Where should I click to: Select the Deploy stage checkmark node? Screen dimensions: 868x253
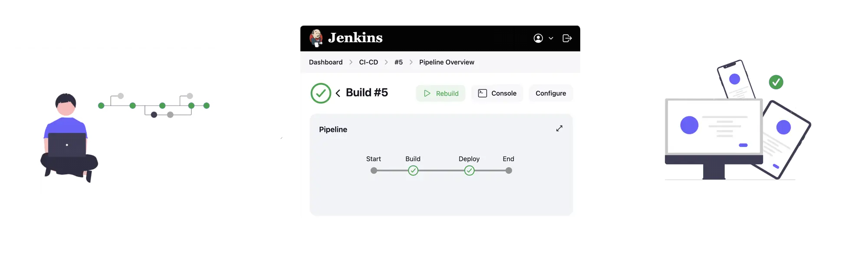click(x=469, y=171)
